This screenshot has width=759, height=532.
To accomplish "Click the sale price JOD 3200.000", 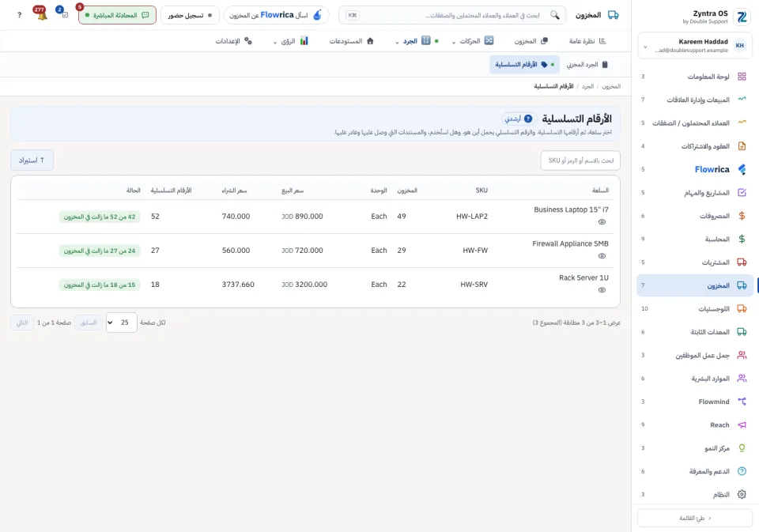I will click(304, 285).
